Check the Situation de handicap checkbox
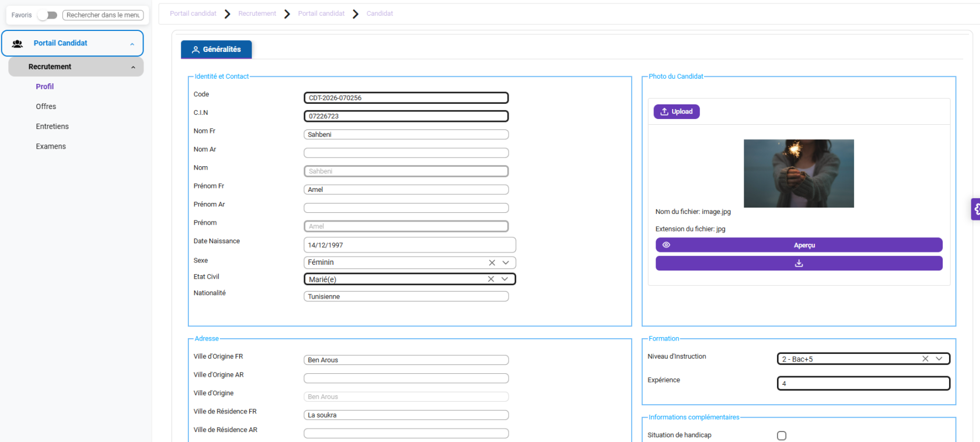The width and height of the screenshot is (980, 442). [782, 436]
